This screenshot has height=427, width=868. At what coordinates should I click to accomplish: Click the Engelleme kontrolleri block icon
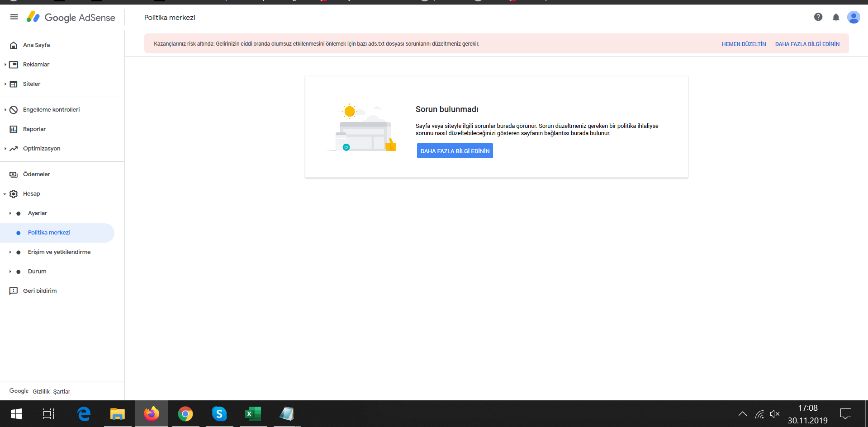pos(14,110)
